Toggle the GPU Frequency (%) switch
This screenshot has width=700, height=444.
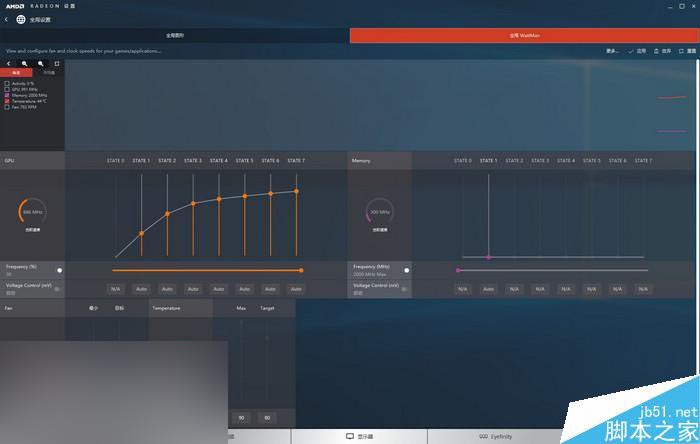click(59, 270)
